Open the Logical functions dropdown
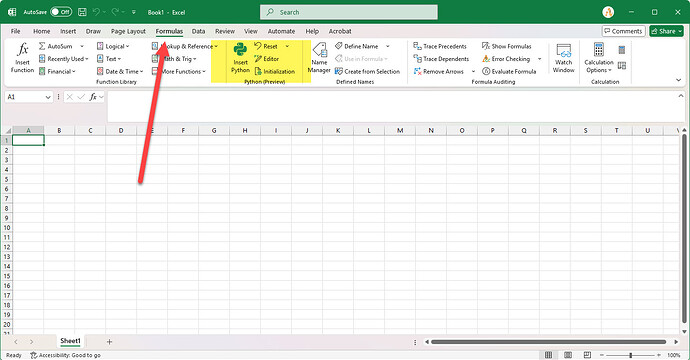690x360 pixels. click(113, 46)
